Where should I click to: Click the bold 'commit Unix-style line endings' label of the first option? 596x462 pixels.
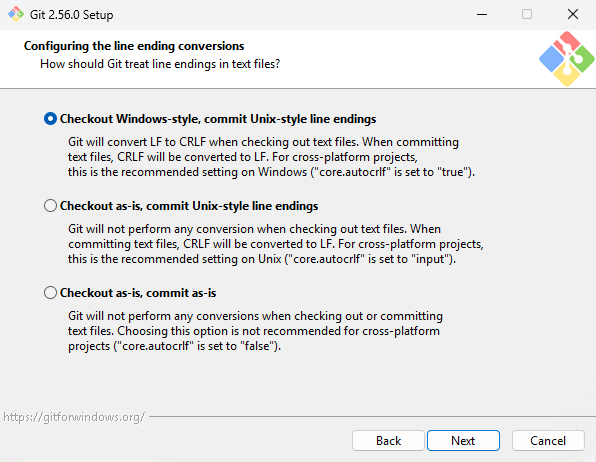(290, 119)
